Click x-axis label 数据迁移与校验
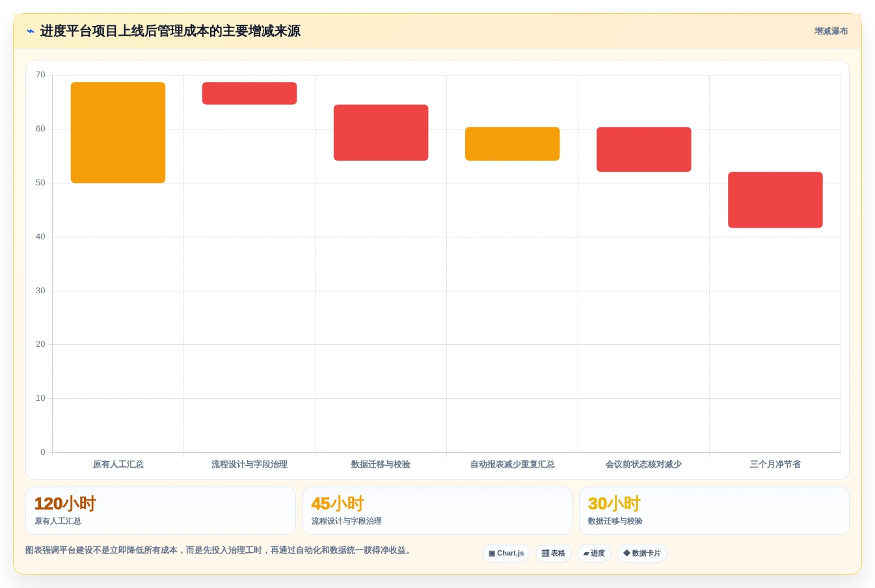Screen dimensions: 875x588 (x=381, y=464)
